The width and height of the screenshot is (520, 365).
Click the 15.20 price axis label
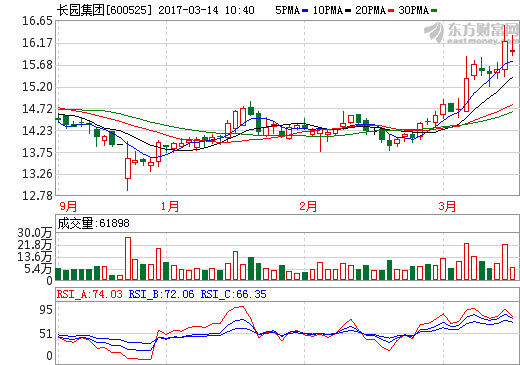[x=37, y=87]
